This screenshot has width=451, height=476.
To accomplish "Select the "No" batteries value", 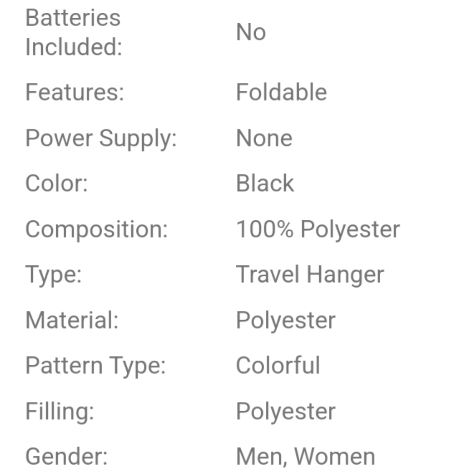I will coord(251,33).
